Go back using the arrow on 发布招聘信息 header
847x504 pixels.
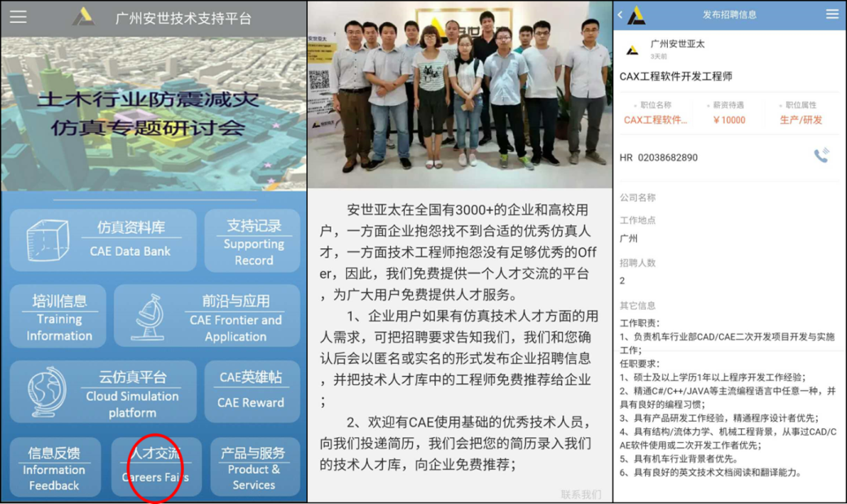pyautogui.click(x=620, y=15)
